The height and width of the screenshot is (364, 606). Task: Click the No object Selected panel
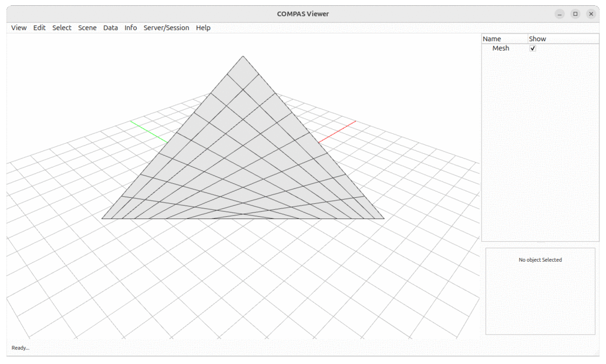point(540,259)
